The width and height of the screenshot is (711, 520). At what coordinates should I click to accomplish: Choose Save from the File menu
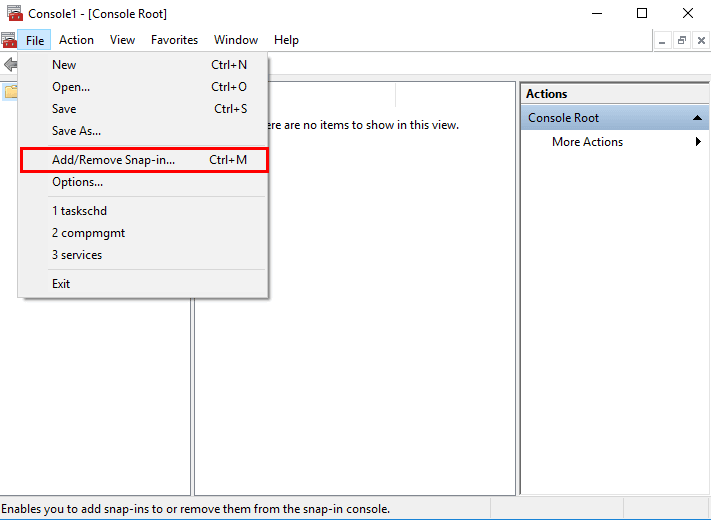tap(144, 109)
